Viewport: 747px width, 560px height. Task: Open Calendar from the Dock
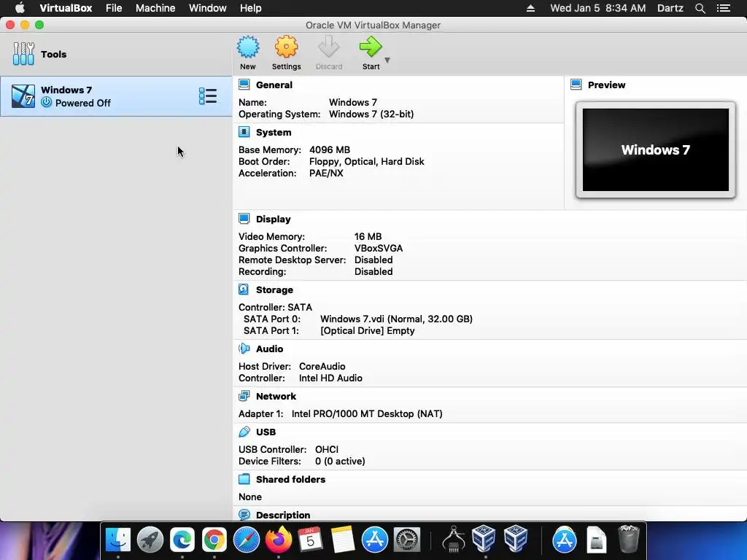[x=310, y=540]
